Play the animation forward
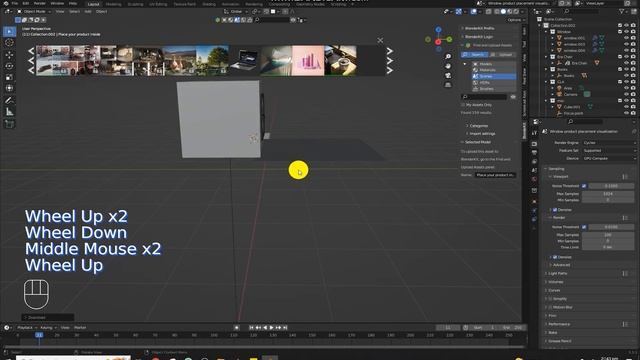The image size is (640, 360). [x=271, y=328]
